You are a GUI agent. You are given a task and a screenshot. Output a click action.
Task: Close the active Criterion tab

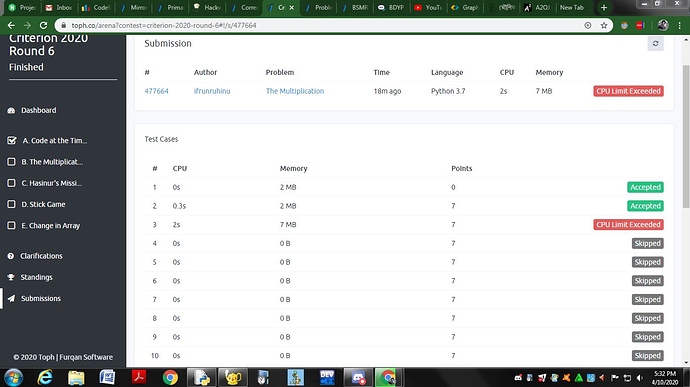click(291, 7)
